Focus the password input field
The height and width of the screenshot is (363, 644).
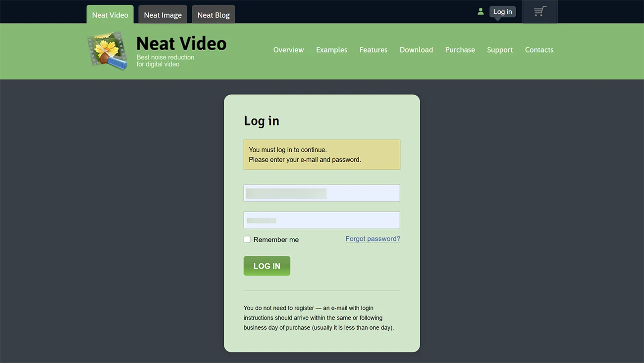pyautogui.click(x=322, y=220)
